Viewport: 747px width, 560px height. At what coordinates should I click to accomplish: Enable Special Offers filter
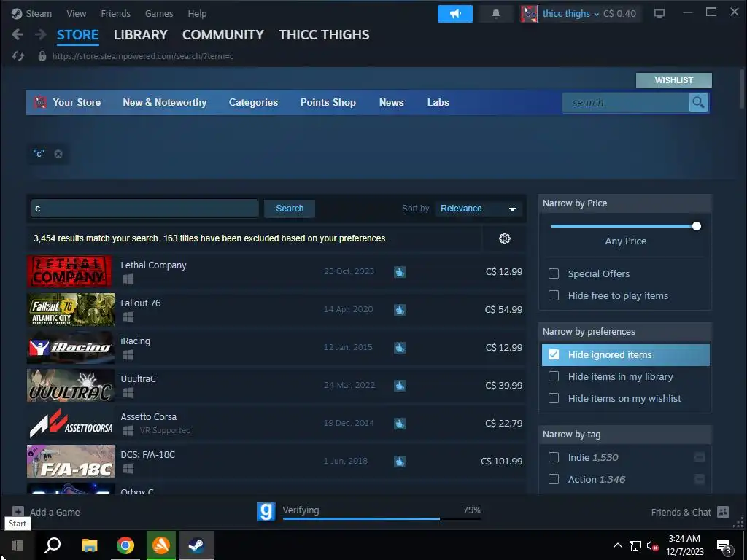pos(554,274)
